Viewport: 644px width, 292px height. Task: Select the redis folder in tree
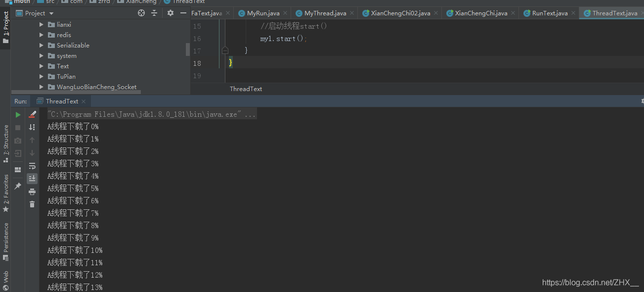64,35
